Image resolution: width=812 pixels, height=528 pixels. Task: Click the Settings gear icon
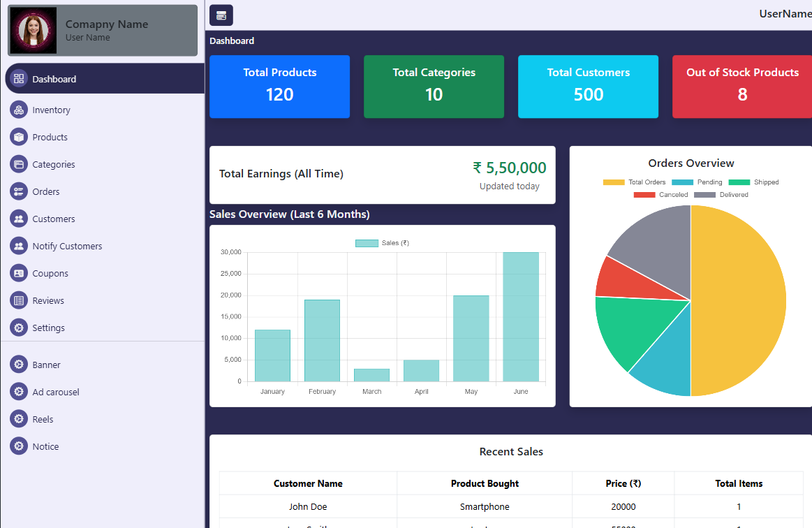(x=19, y=328)
